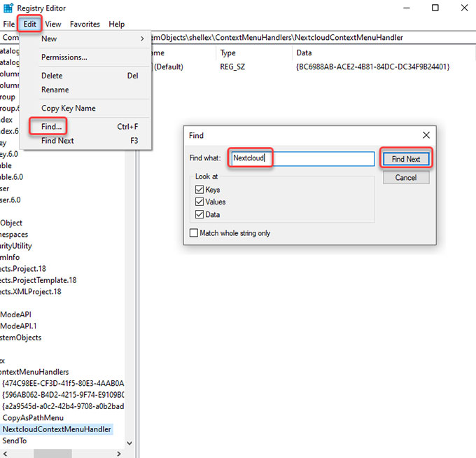The width and height of the screenshot is (476, 458).
Task: Open the Edit menu
Action: pos(29,24)
